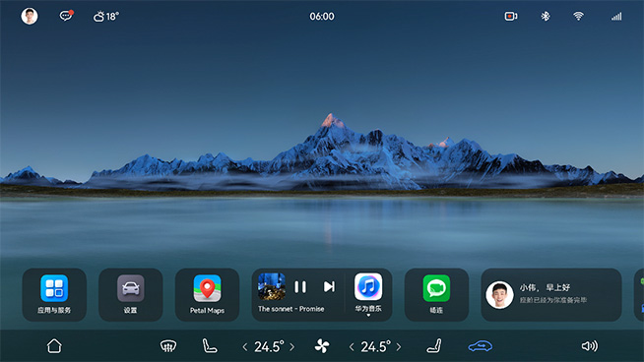Toggle the windshield defrost icon
644x362 pixels.
[x=168, y=346]
